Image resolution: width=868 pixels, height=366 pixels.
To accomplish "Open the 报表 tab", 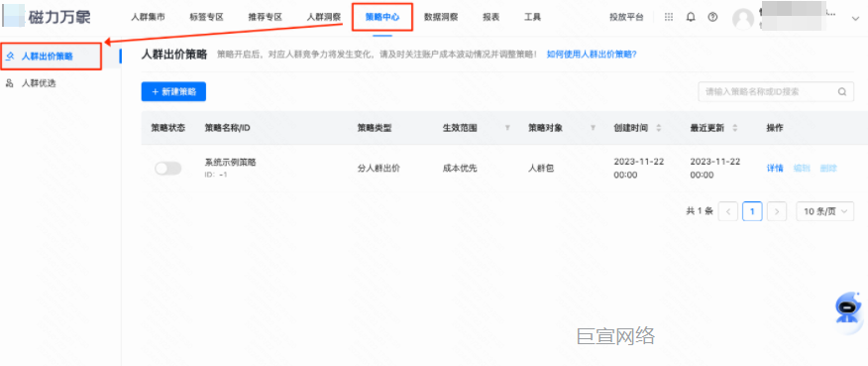I will [x=491, y=17].
